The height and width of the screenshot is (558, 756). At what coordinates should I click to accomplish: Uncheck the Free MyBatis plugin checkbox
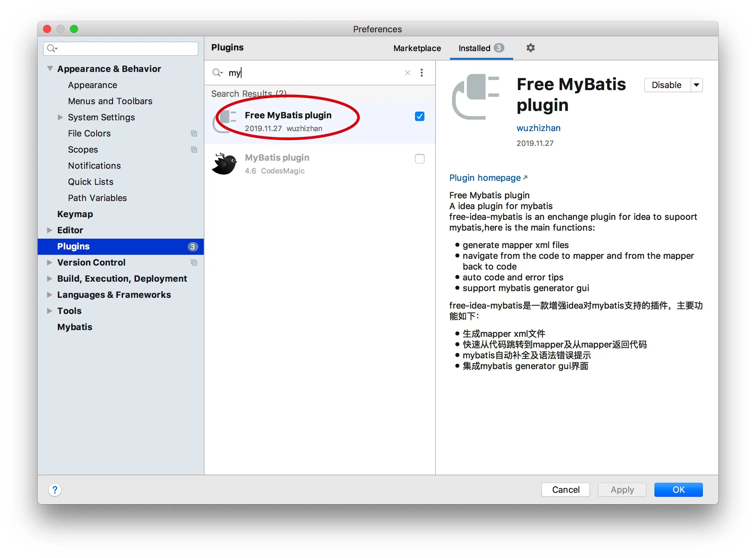click(x=419, y=117)
